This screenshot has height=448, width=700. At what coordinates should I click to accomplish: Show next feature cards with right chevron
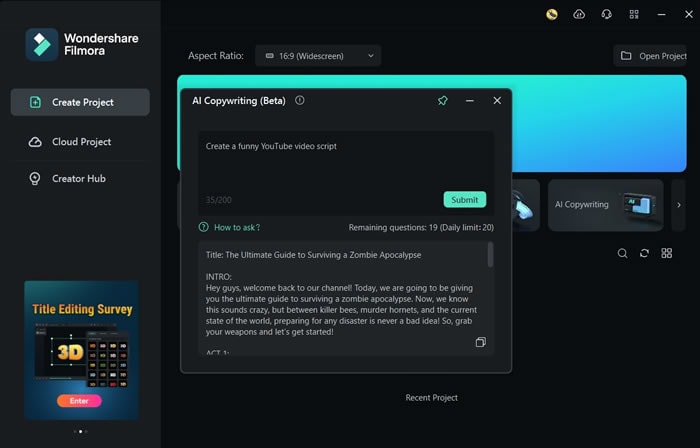[x=679, y=205]
